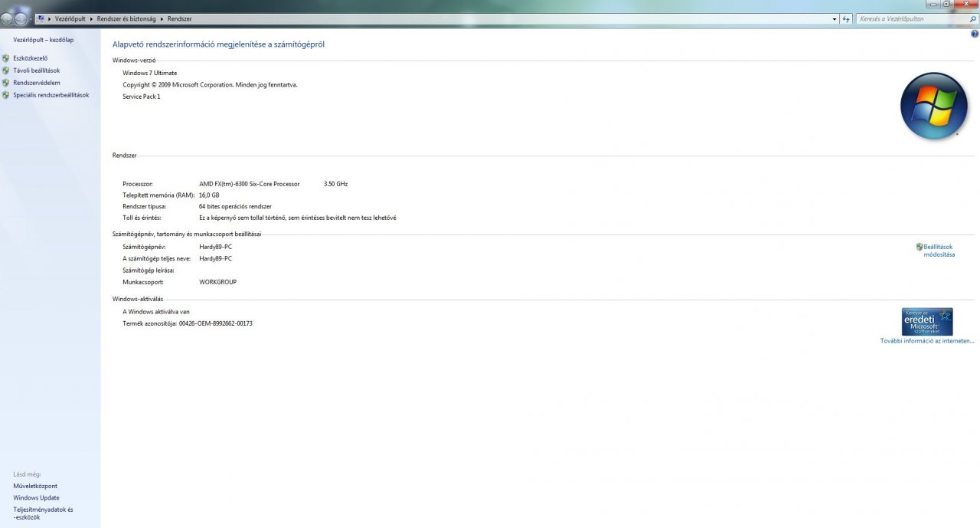The image size is (980, 528).
Task: Click the page heading 'Alapvető rendszerinformáció megjelenítése'
Action: [x=218, y=44]
